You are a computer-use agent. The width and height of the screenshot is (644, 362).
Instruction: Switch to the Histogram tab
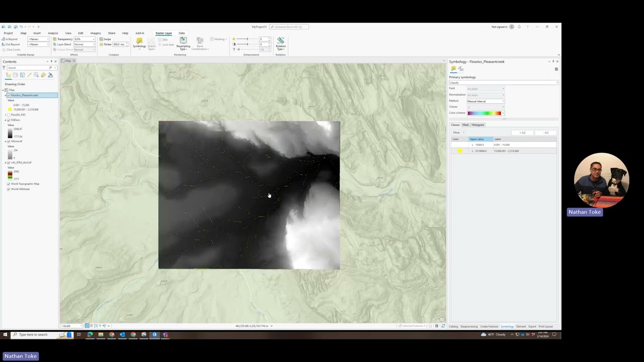coord(478,125)
